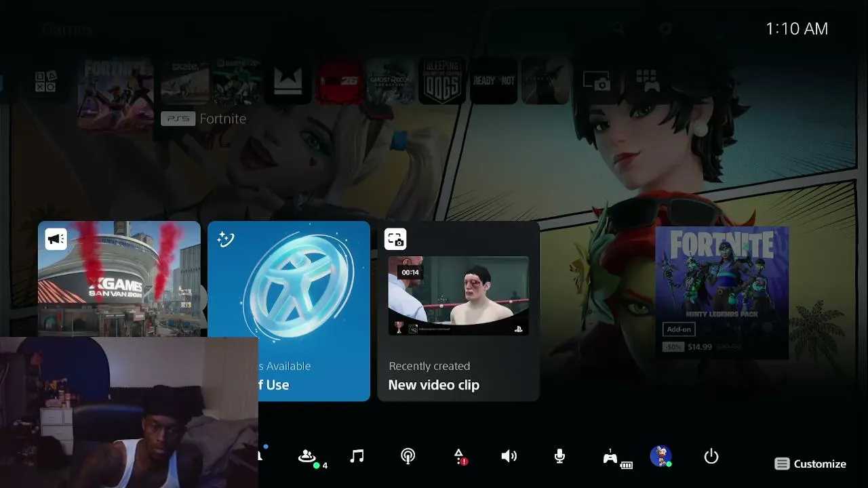Select the Fortnite game tile

pyautogui.click(x=115, y=94)
